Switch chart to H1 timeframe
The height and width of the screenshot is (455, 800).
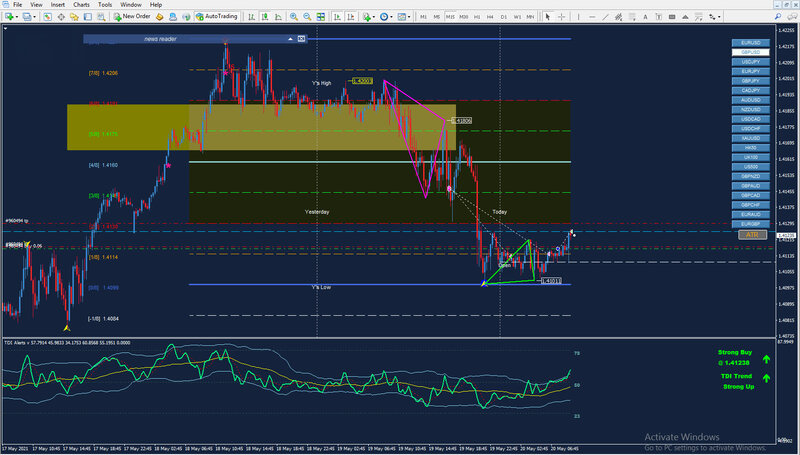[476, 16]
